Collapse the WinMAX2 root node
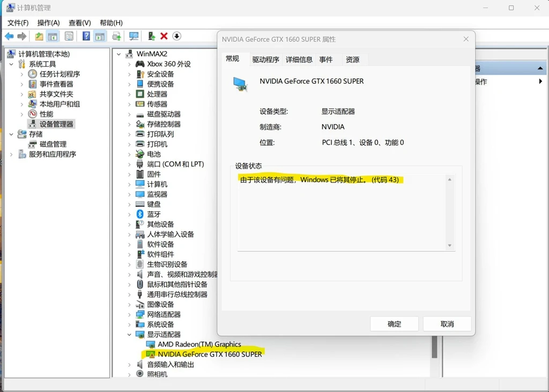This screenshot has height=392, width=549. 118,54
